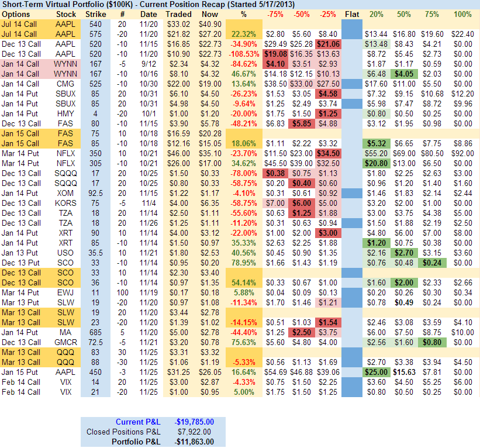The image size is (480, 448).
Task: Select the CMG stock cell
Action: pos(65,83)
